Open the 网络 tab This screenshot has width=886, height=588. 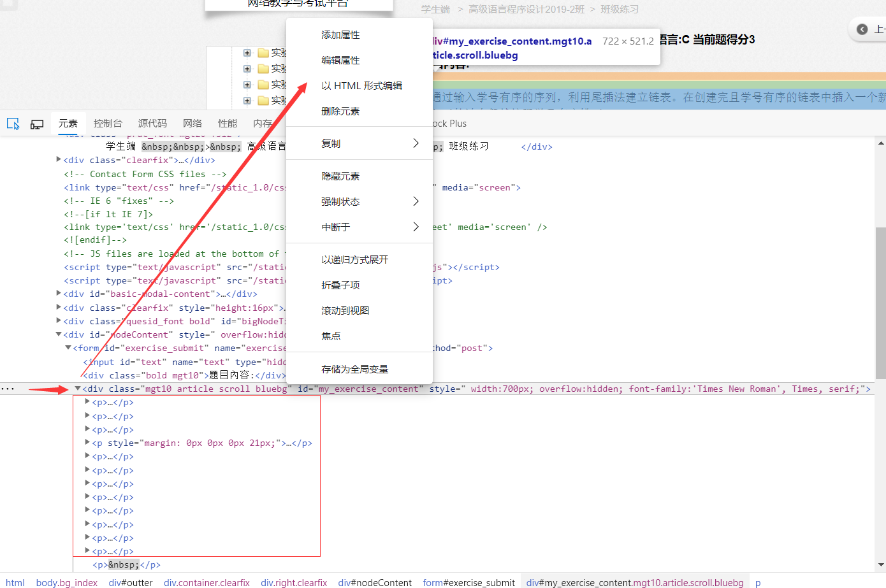[192, 124]
